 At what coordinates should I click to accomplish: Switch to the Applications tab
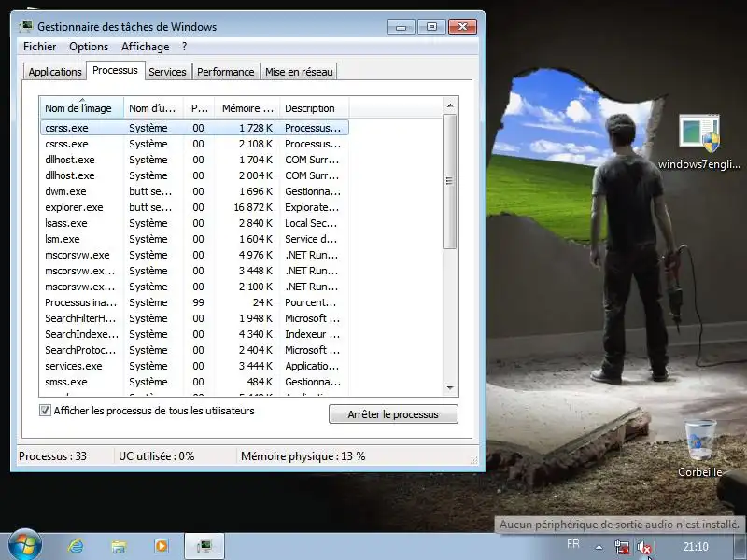point(55,72)
